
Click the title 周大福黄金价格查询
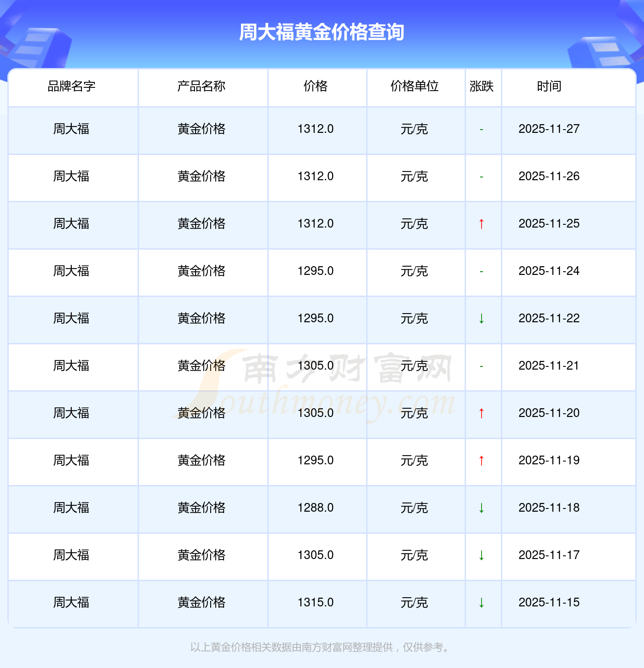click(322, 32)
